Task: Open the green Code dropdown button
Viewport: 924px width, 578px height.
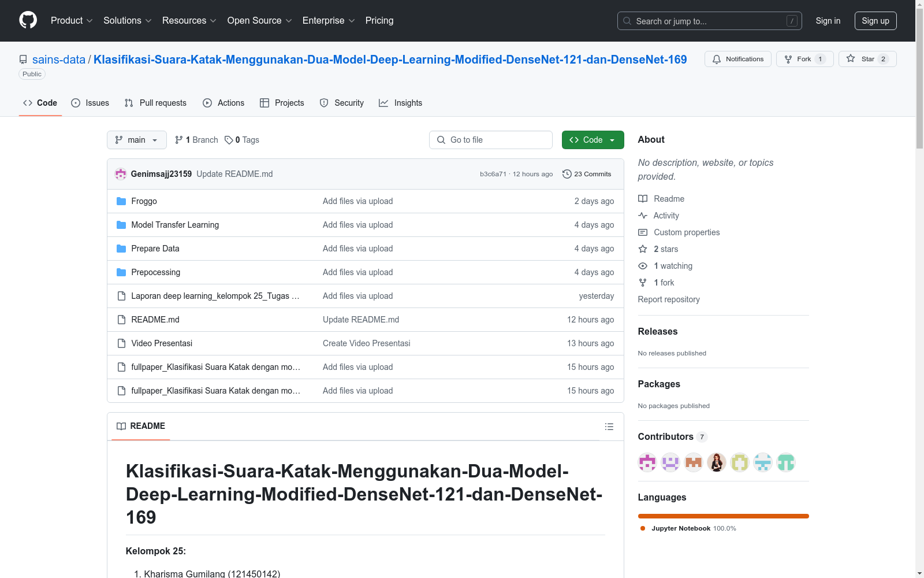Action: [x=593, y=140]
